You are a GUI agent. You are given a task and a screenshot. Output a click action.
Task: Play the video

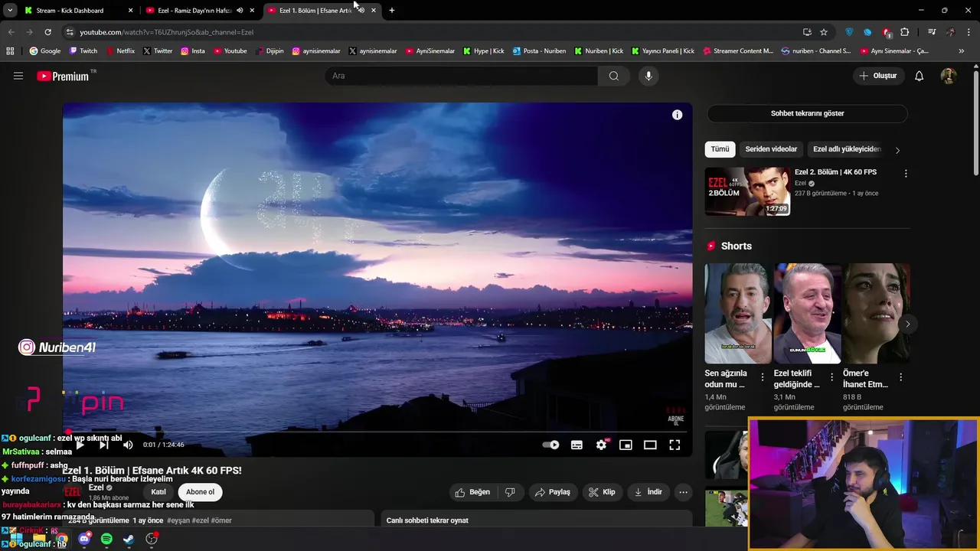[80, 445]
